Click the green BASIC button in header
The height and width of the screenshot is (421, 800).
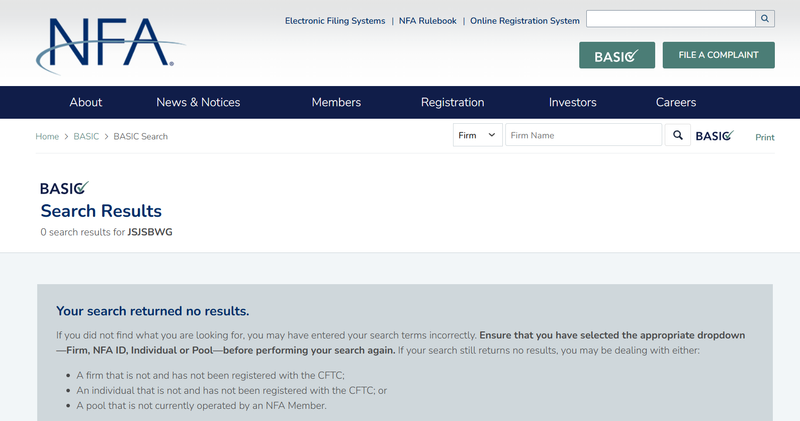pyautogui.click(x=617, y=55)
